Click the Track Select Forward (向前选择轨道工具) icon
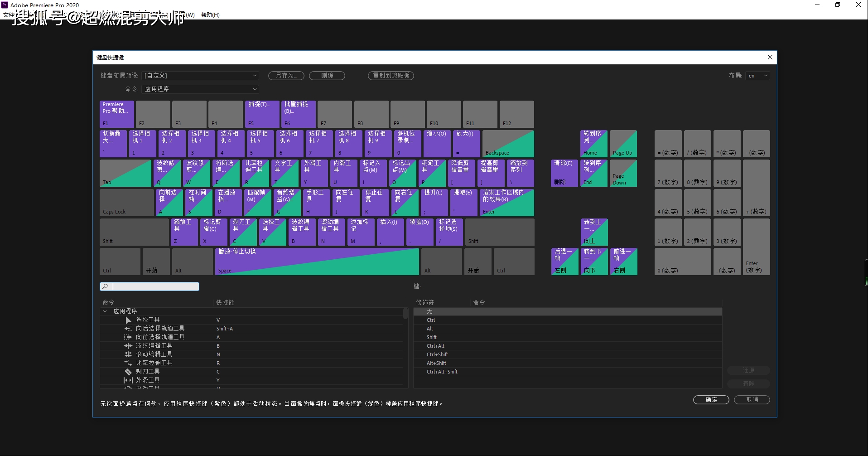Viewport: 868px width, 456px height. tap(128, 337)
